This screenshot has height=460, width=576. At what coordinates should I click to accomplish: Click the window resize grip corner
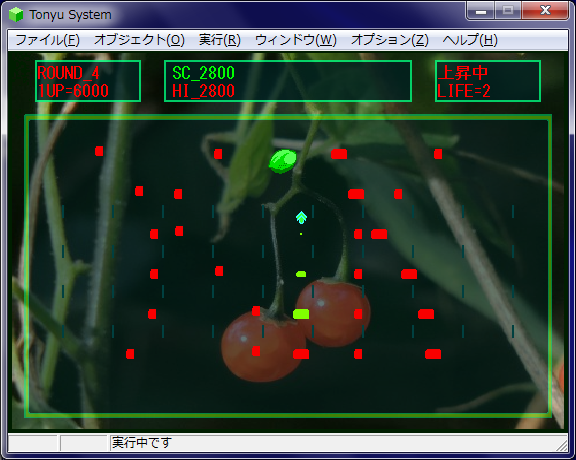(562, 446)
